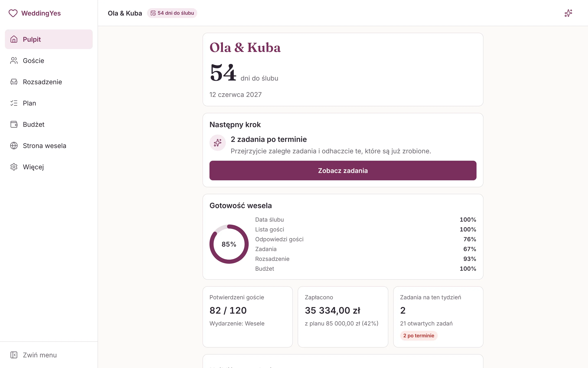The image size is (588, 368).
Task: Click the calendar icon in countdown badge
Action: [153, 13]
